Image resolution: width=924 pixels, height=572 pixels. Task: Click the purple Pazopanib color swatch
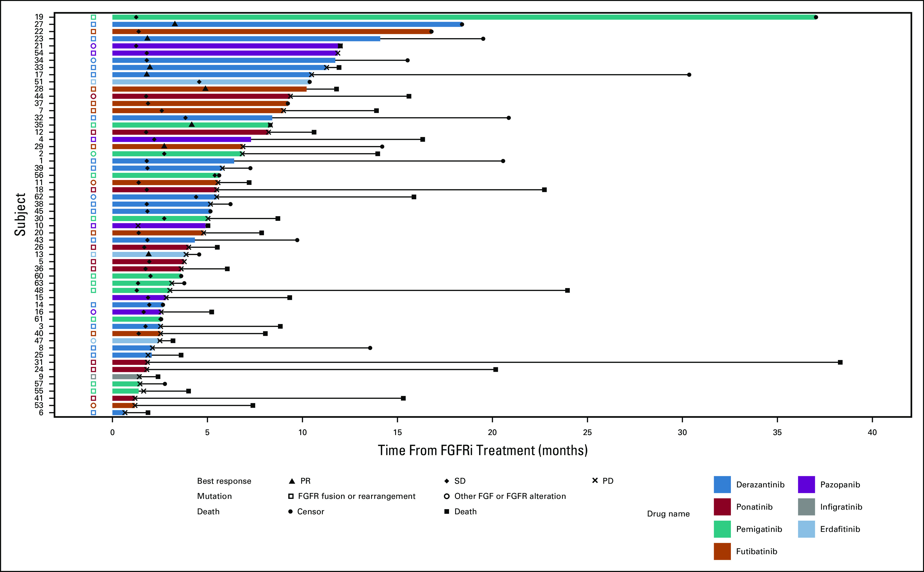click(806, 485)
